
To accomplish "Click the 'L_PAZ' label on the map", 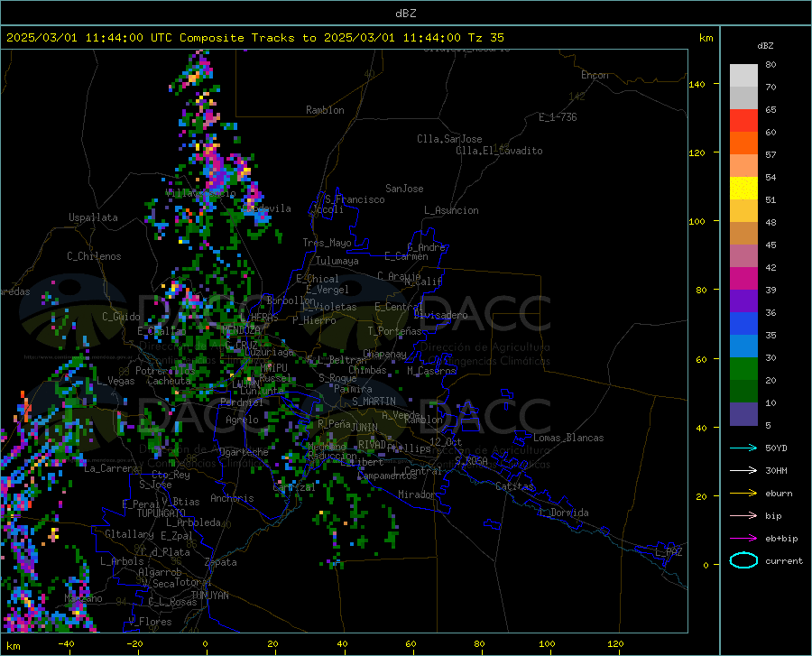I will (x=669, y=552).
